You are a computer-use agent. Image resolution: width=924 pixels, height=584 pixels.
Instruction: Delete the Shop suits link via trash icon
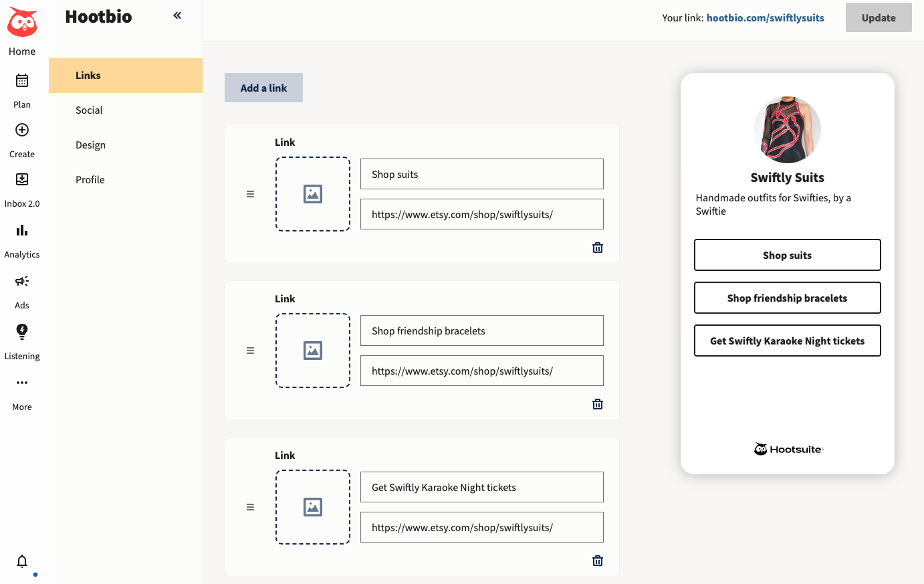click(x=597, y=247)
